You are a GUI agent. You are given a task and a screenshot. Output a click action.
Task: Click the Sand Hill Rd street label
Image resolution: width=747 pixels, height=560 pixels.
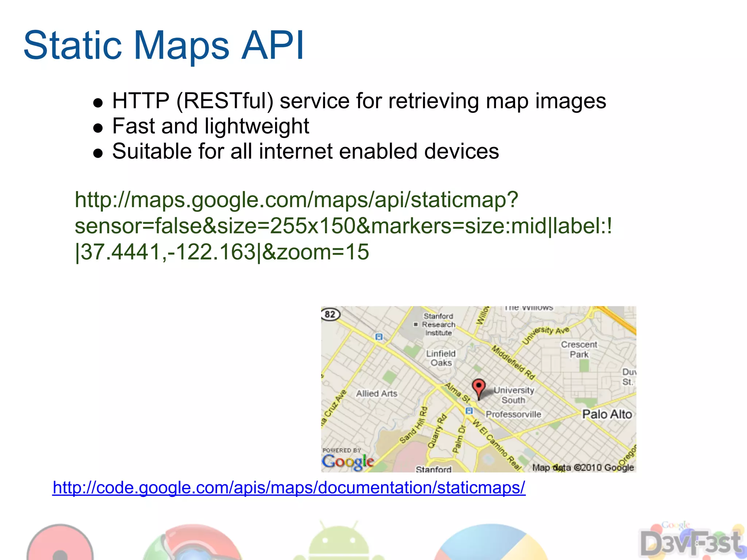(x=414, y=425)
